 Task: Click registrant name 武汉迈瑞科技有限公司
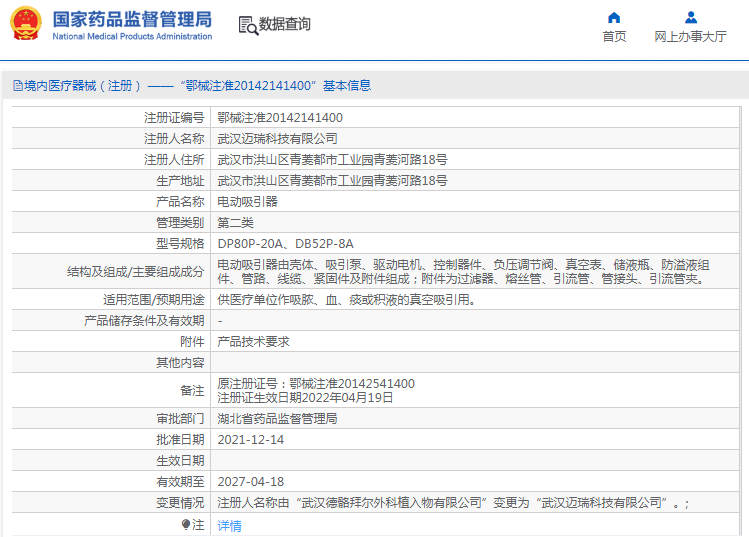click(x=277, y=138)
